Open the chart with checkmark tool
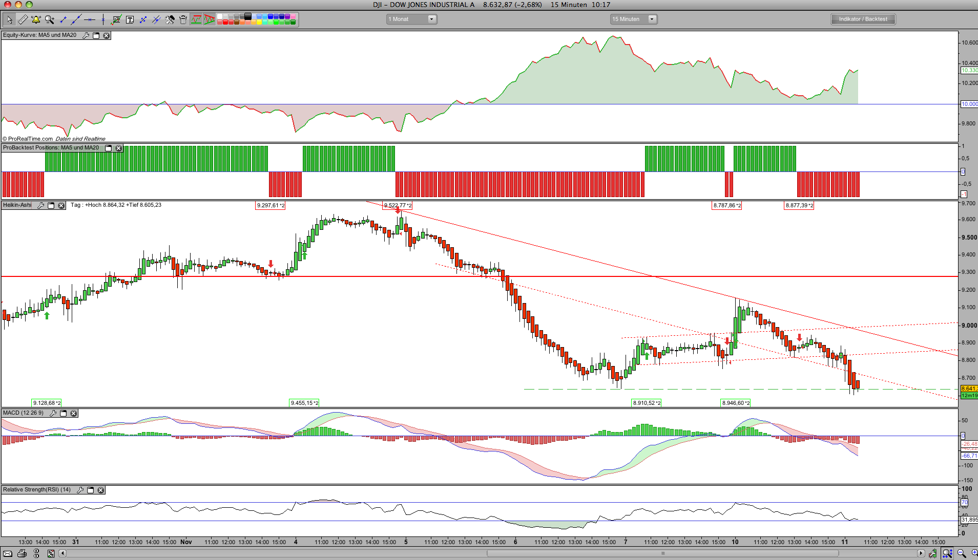This screenshot has width=978, height=560. tap(116, 19)
